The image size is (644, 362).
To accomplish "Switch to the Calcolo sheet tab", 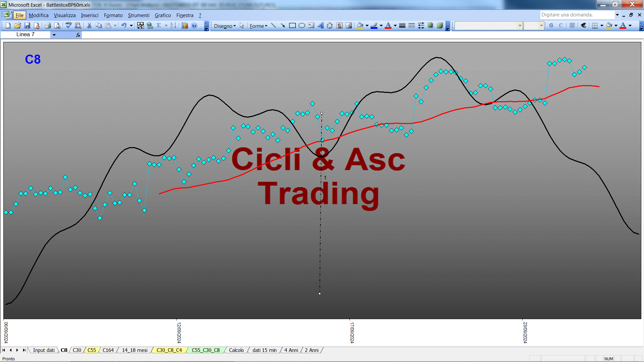I will [x=236, y=350].
